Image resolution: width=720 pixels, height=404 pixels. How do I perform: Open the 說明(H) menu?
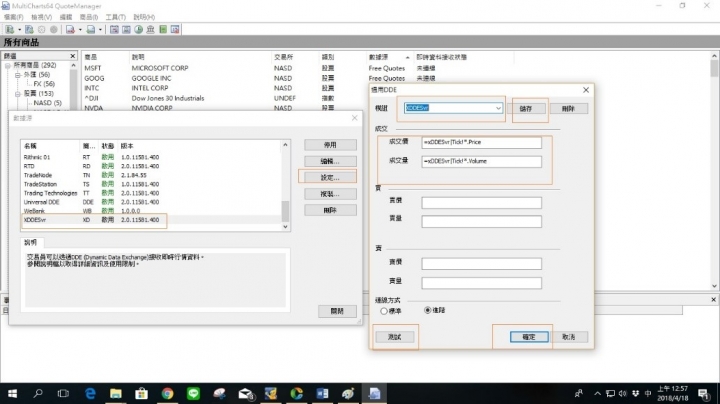[x=144, y=17]
